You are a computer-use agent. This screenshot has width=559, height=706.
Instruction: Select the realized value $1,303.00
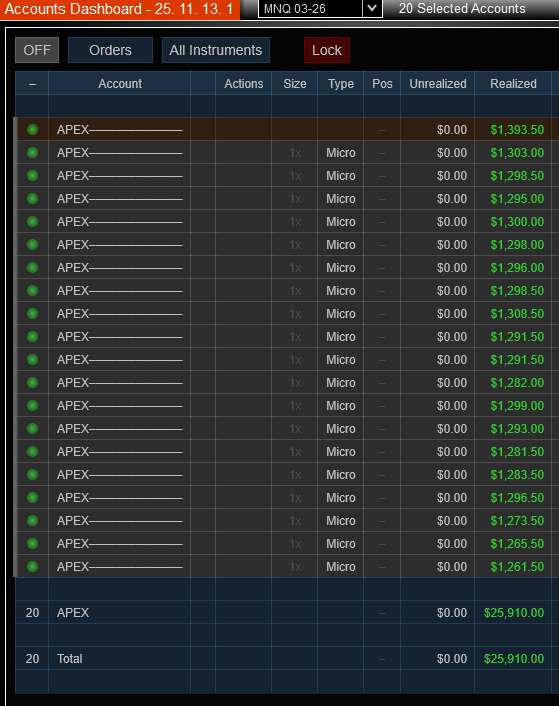(x=517, y=153)
